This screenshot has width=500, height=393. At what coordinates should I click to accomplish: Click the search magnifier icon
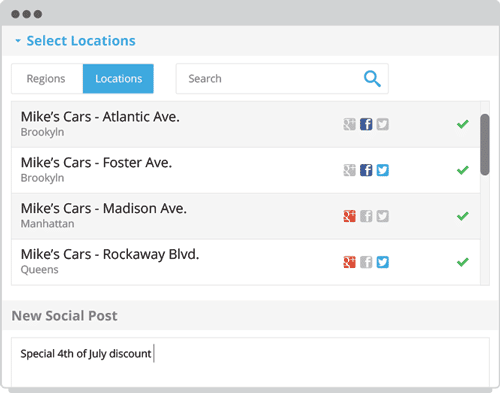click(x=372, y=79)
